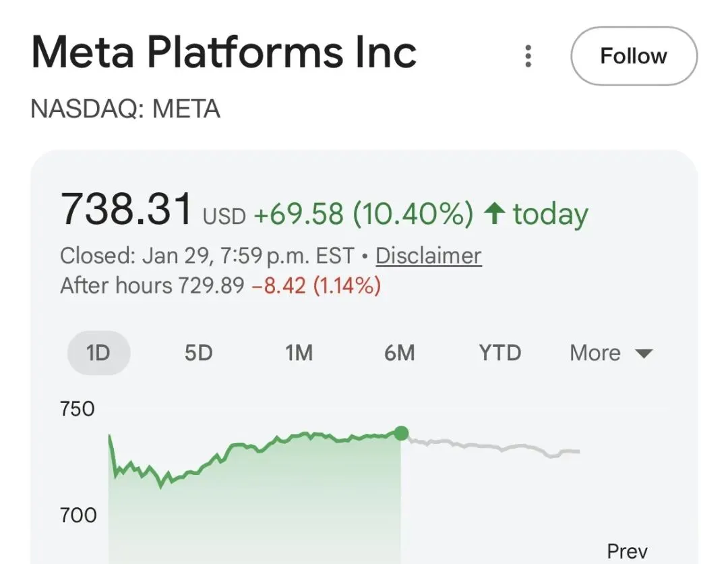This screenshot has height=564, width=728.
Task: Select the YTD range tab
Action: tap(499, 353)
